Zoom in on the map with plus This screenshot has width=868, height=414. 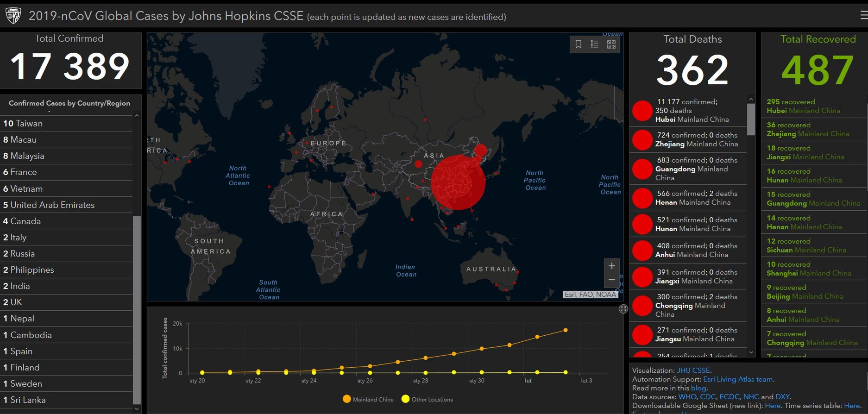tap(611, 266)
